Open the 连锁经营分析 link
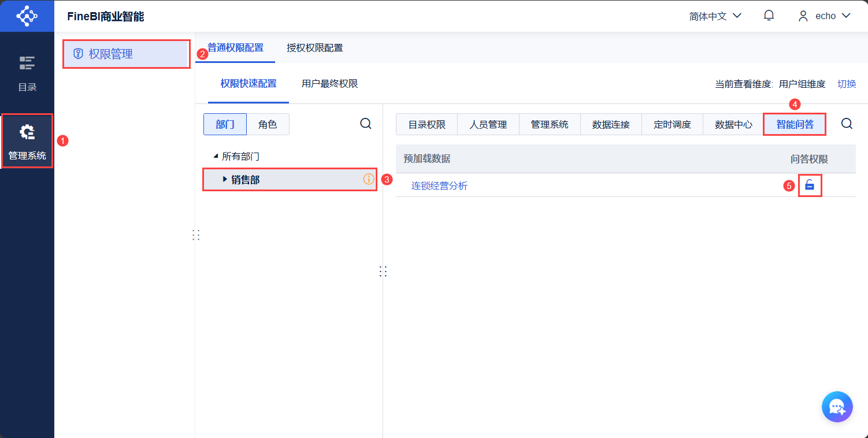Image resolution: width=868 pixels, height=438 pixels. 439,185
